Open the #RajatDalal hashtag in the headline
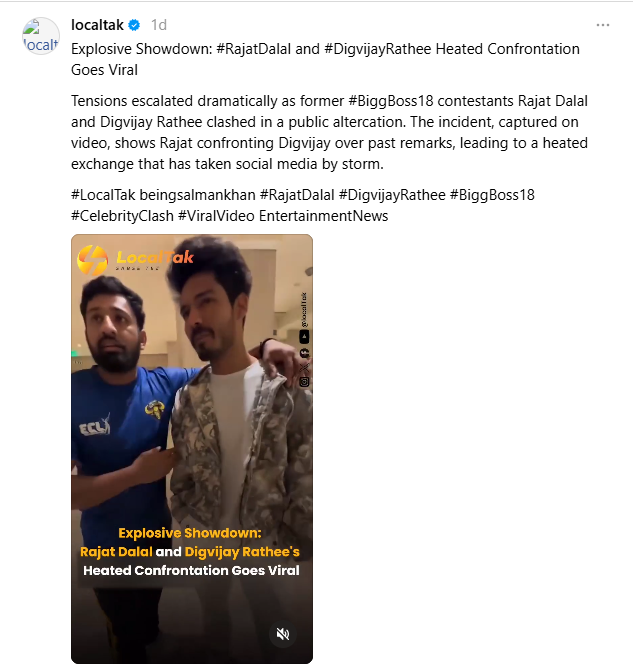 coord(254,49)
